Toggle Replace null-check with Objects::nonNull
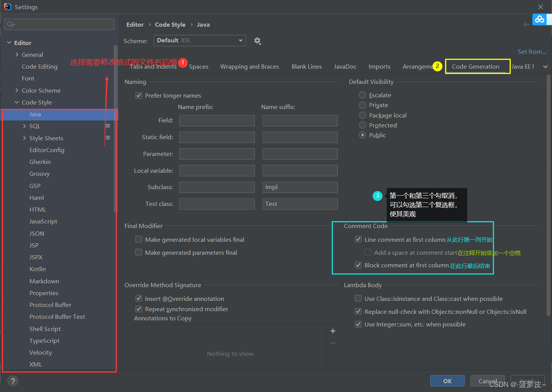 pos(358,312)
